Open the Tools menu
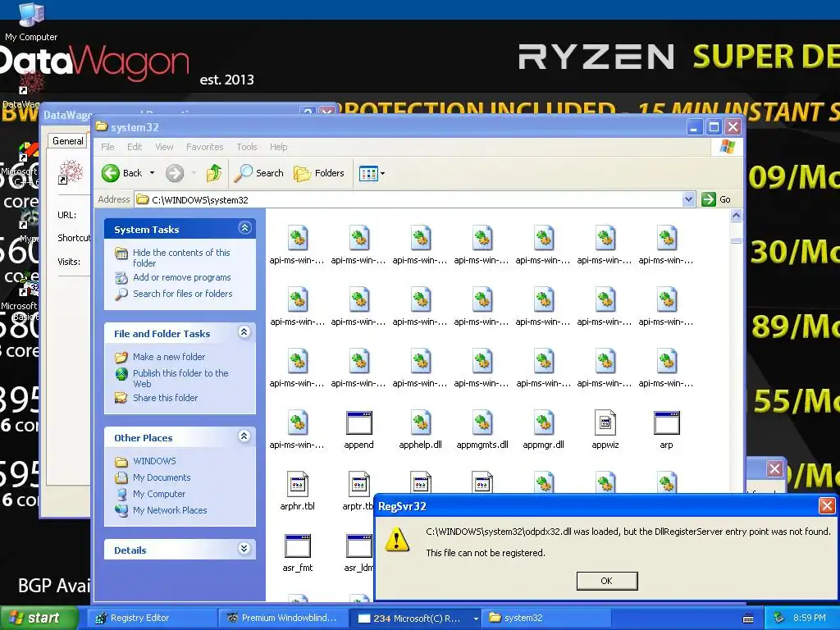The image size is (840, 630). (x=246, y=147)
